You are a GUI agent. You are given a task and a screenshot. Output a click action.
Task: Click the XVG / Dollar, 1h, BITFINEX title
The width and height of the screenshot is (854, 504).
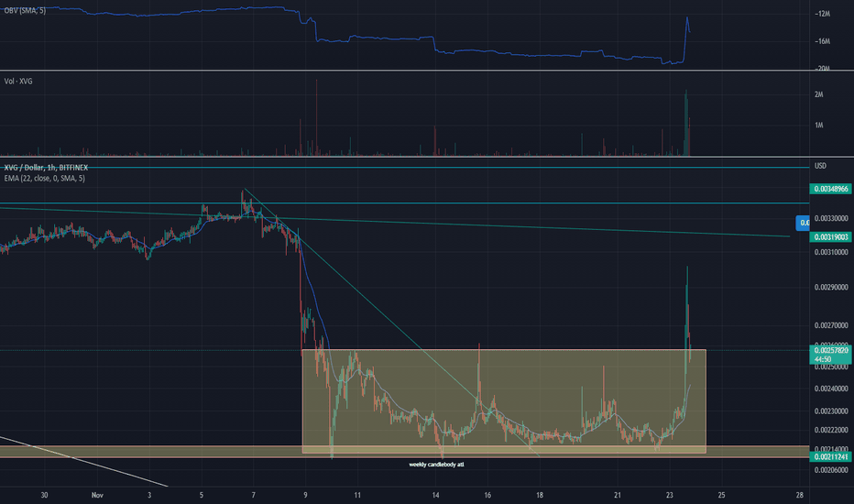pyautogui.click(x=46, y=168)
